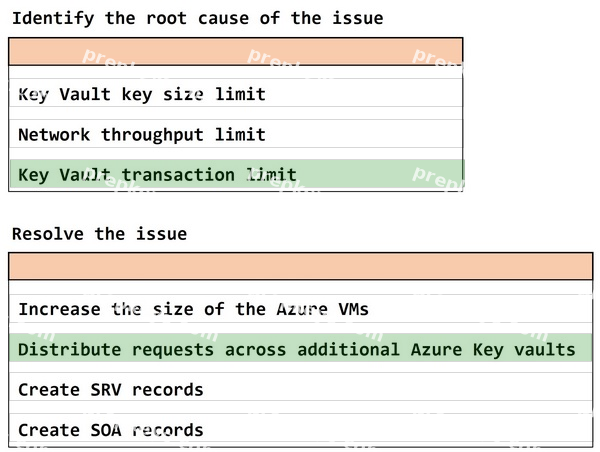The image size is (600, 452).
Task: Collapse the orange root cause selection field
Action: 236,51
